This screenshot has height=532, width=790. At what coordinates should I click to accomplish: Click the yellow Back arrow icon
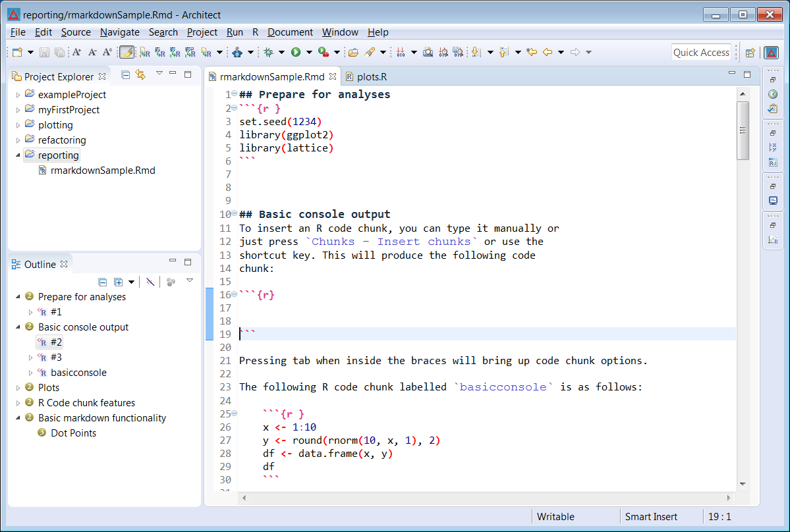[x=548, y=53]
